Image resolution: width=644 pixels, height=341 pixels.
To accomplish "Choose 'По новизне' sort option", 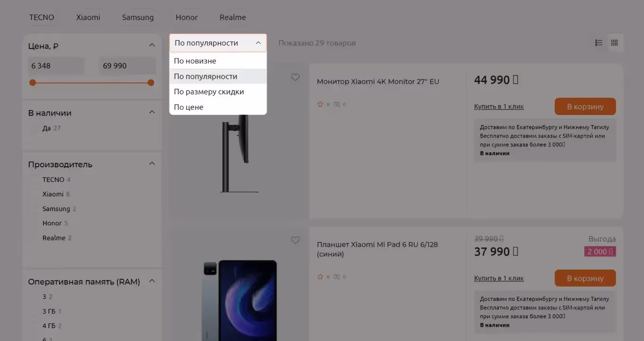I will click(195, 61).
